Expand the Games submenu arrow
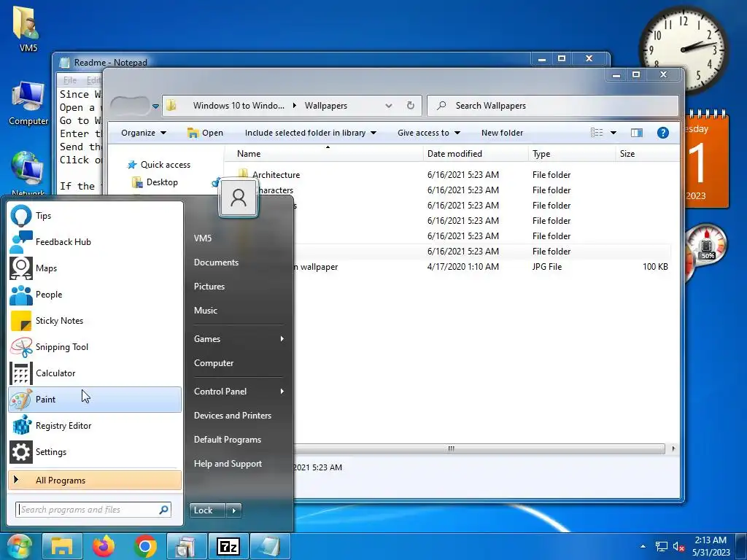 pyautogui.click(x=282, y=338)
